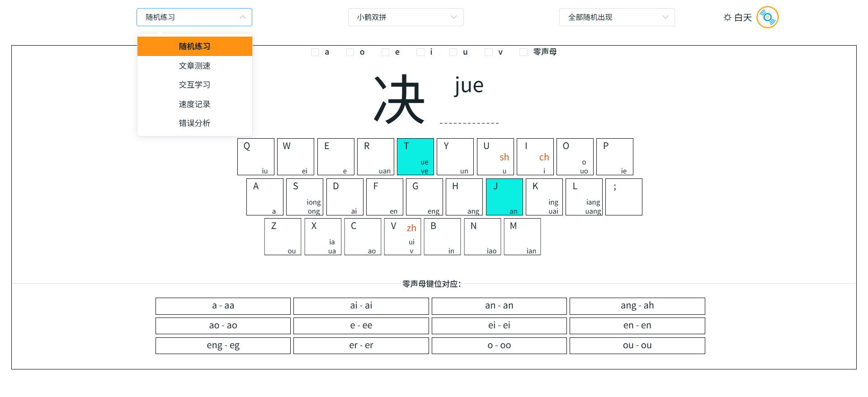
Task: Click the 'e - ee' mapping box
Action: [x=361, y=326]
